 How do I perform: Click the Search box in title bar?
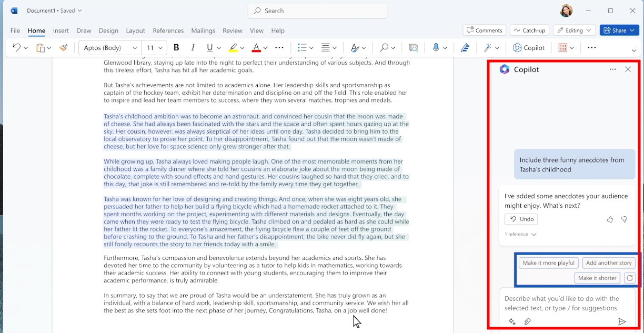click(x=317, y=11)
